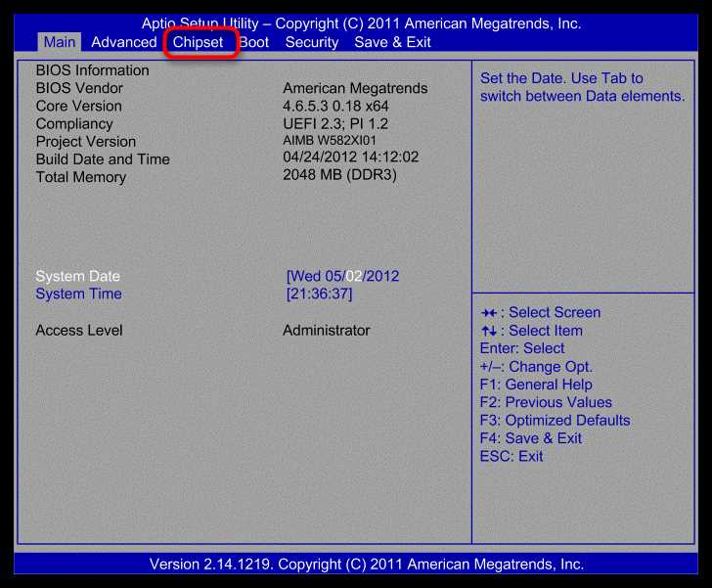Image resolution: width=712 pixels, height=588 pixels.
Task: Click the Project Version label
Action: 86,141
